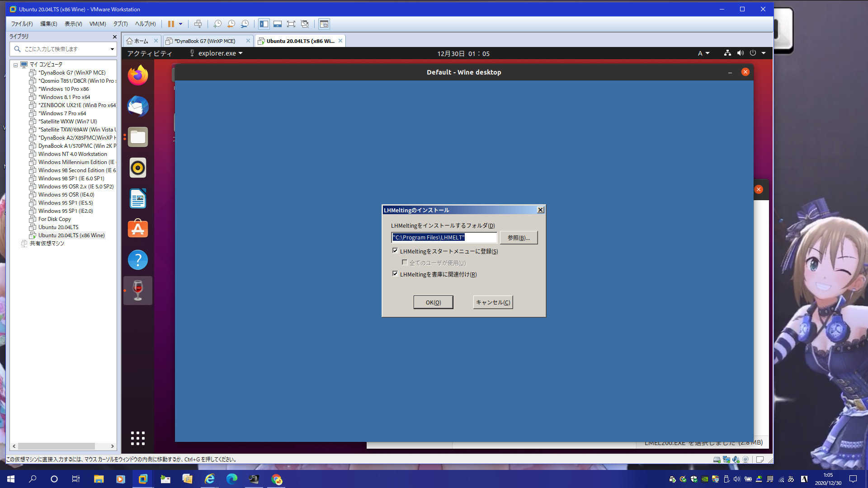Click the library horizontal scrollbar thumb
This screenshot has height=488, width=868.
tap(56, 446)
